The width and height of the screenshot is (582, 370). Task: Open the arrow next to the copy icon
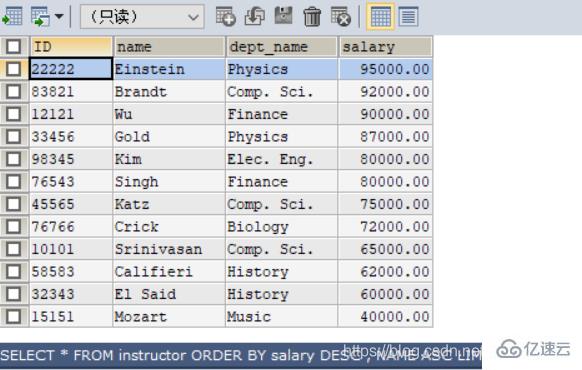coord(59,16)
